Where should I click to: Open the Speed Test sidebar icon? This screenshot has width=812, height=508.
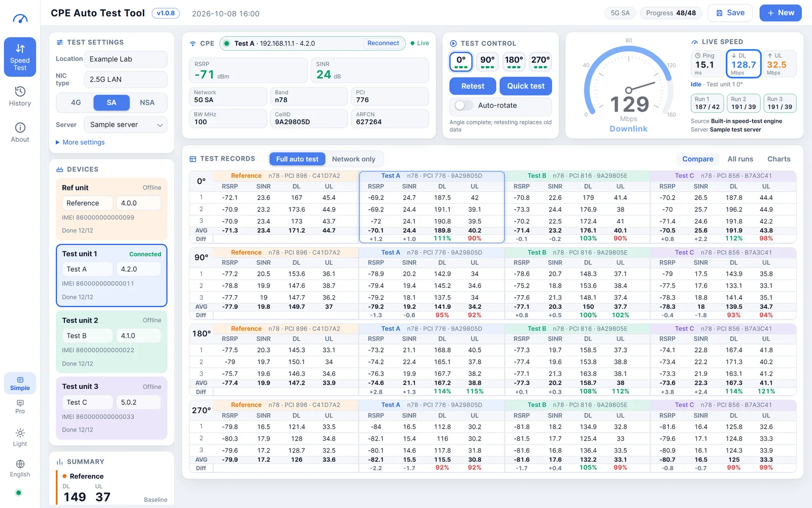(20, 57)
